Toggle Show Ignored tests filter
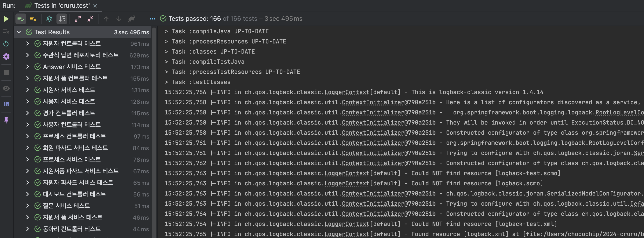 (x=33, y=19)
